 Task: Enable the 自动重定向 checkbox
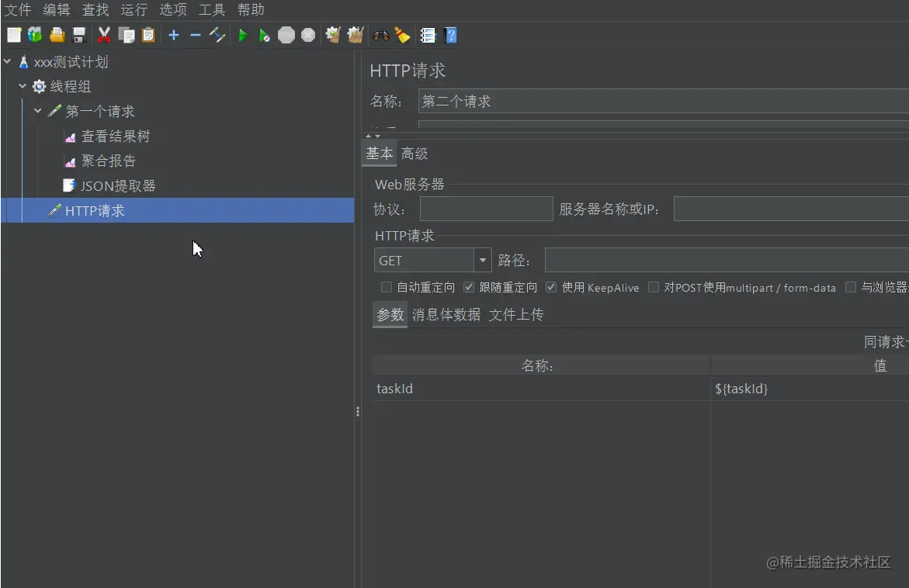click(x=386, y=287)
